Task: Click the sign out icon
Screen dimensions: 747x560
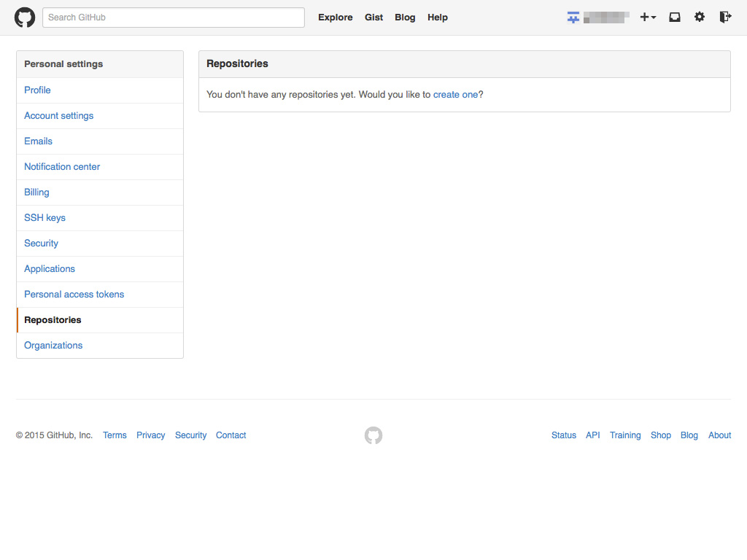Action: pos(725,17)
